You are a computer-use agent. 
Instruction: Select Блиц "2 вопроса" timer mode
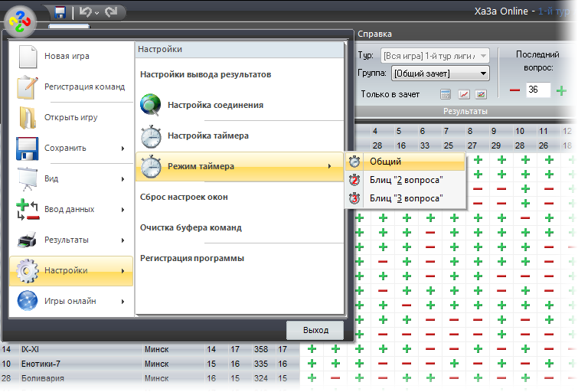[406, 180]
